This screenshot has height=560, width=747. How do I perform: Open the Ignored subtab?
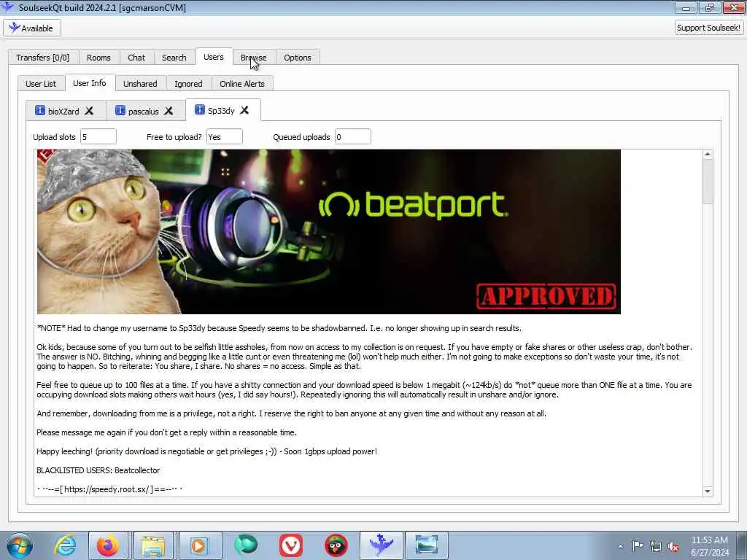click(x=188, y=84)
